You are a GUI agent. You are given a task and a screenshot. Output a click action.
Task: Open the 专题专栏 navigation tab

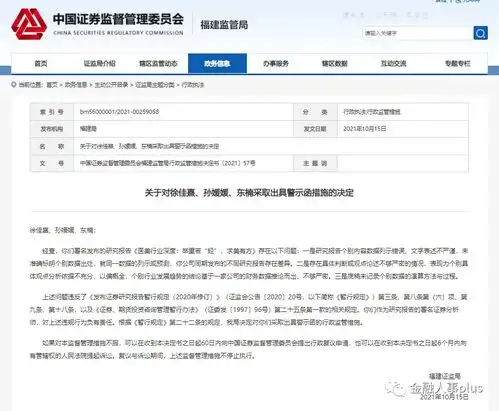pos(457,63)
